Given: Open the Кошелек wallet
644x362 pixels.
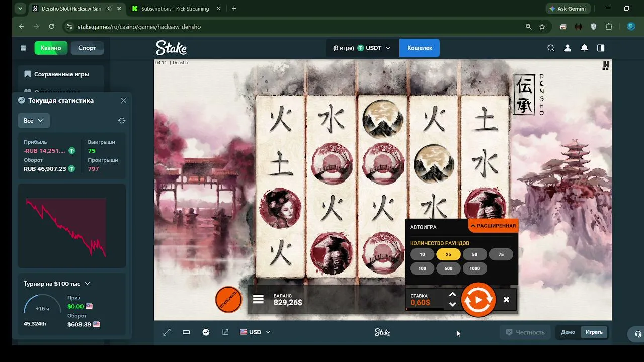Looking at the screenshot, I should tap(420, 48).
